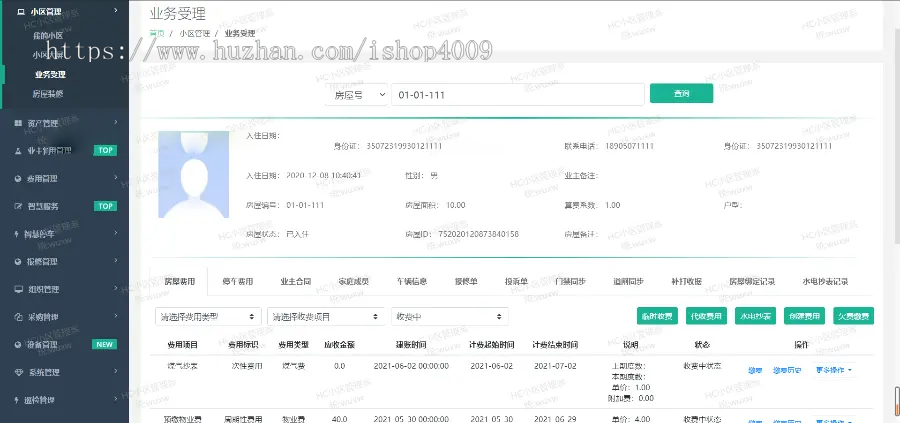Open the 请选择收费项目 dropdown
This screenshot has height=423, width=900.
326,316
